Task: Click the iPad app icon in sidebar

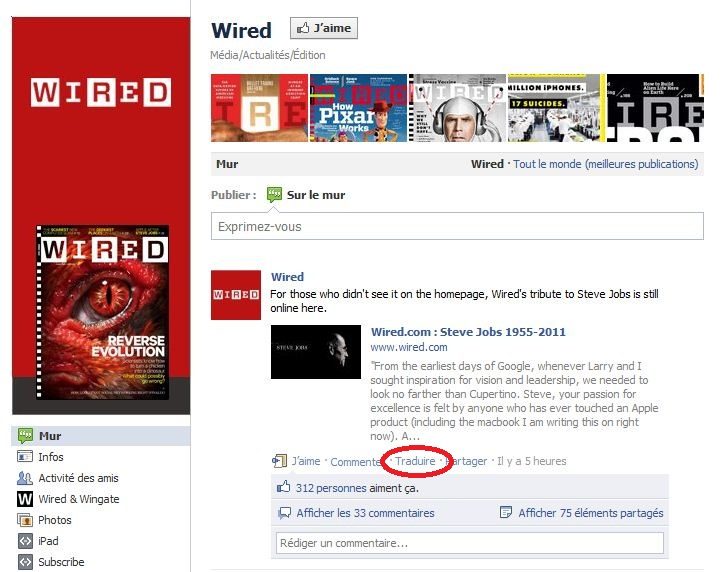Action: point(25,541)
